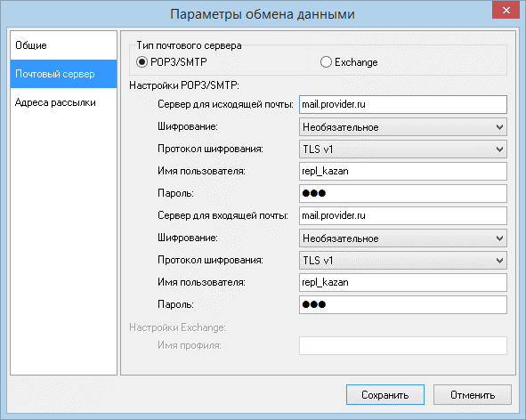Close the Параметры обмена данными dialog
This screenshot has height=420, width=526.
click(x=506, y=10)
